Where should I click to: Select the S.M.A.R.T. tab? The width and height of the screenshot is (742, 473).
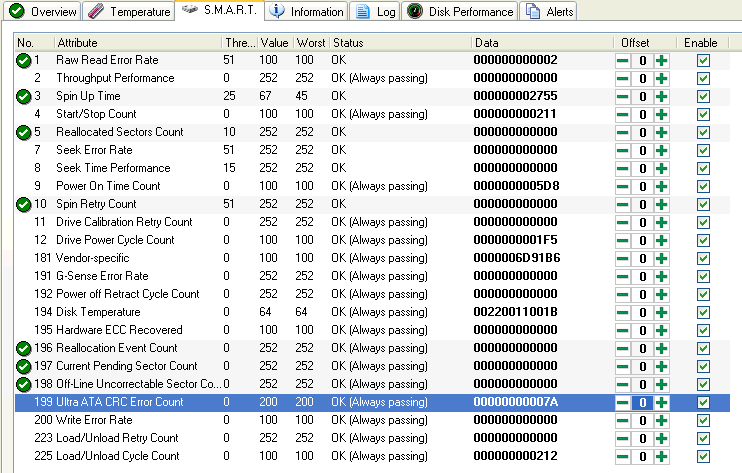219,10
